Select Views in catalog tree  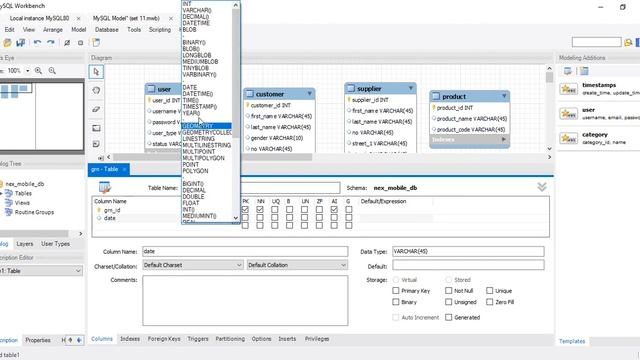click(x=22, y=203)
